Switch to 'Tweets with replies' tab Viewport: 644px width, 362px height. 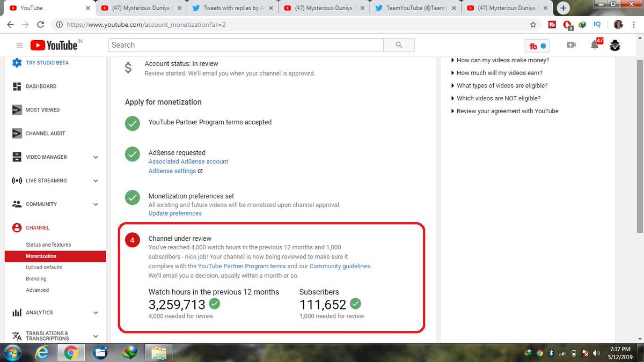pyautogui.click(x=233, y=8)
